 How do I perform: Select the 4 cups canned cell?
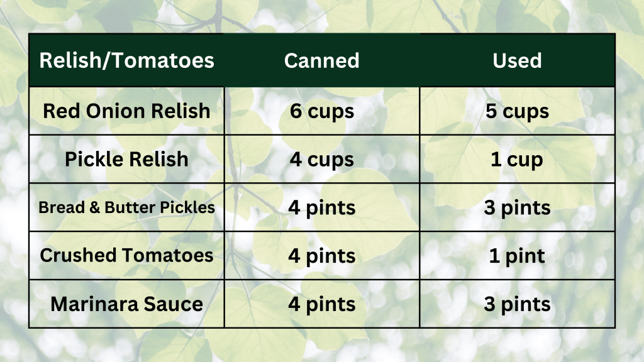point(321,159)
